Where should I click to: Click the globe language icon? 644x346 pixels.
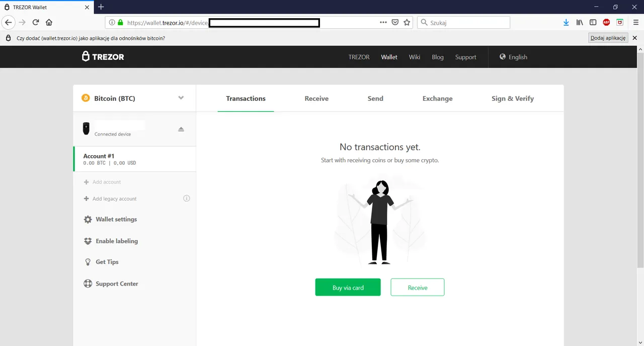[x=502, y=57]
